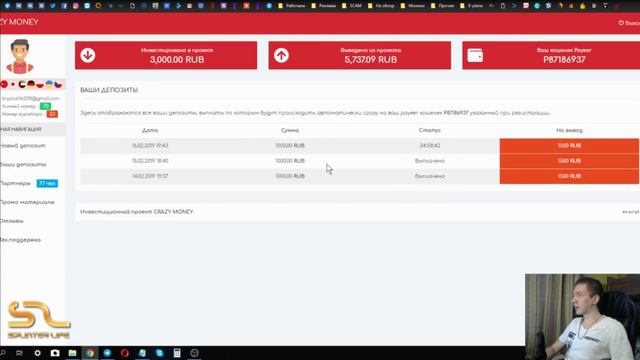Open Opera browser in taskbar
Screen dimensions: 640x360
[x=125, y=353]
